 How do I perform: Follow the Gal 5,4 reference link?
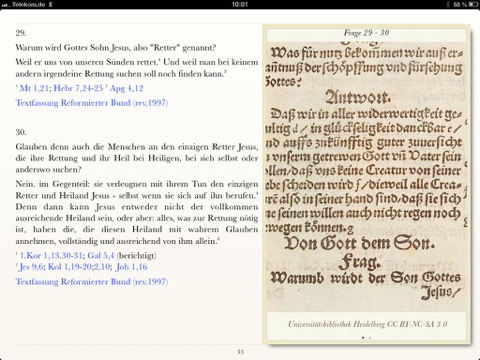(101, 256)
